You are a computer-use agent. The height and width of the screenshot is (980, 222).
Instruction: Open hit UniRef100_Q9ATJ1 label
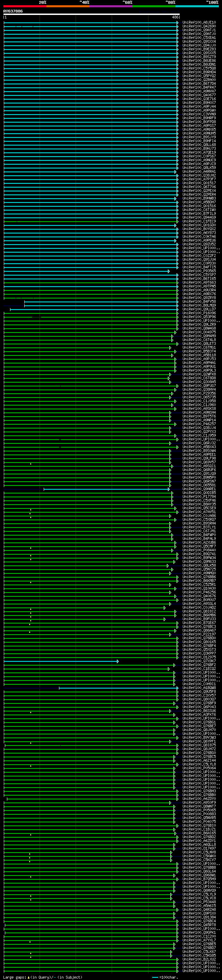click(x=199, y=30)
